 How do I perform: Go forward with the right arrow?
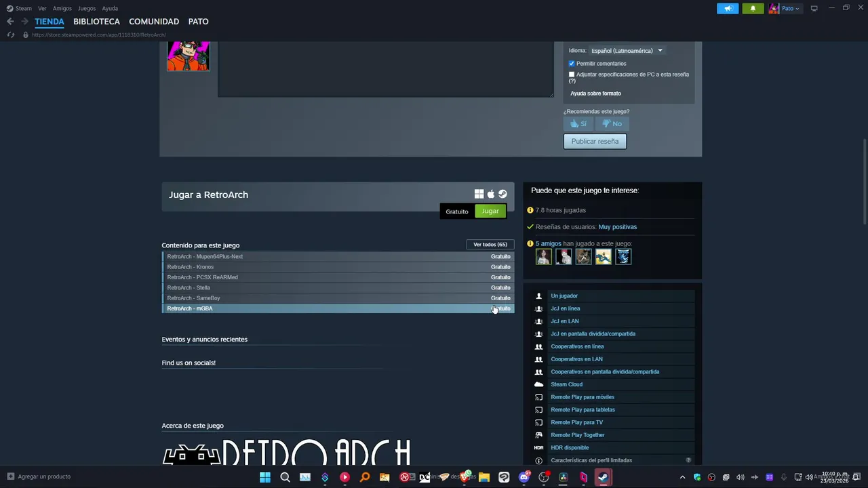tap(24, 22)
